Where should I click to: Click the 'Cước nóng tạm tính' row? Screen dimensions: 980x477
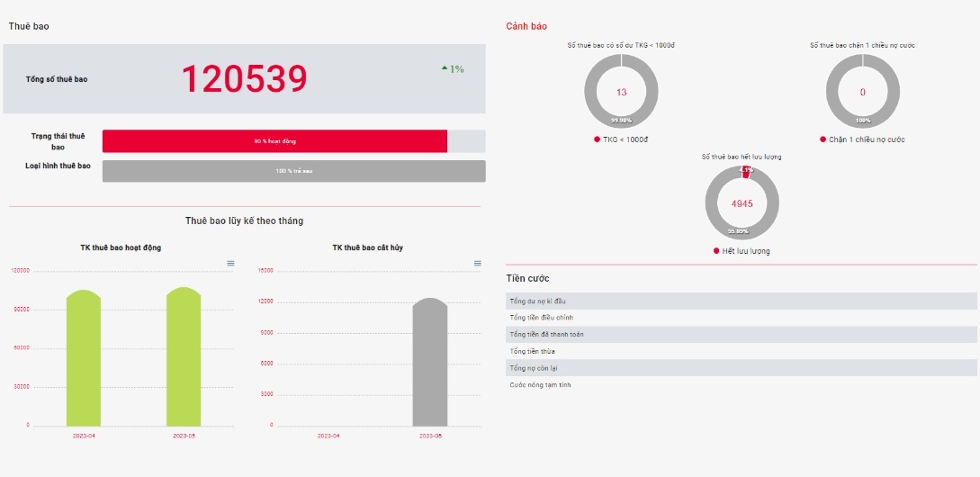coord(741,385)
